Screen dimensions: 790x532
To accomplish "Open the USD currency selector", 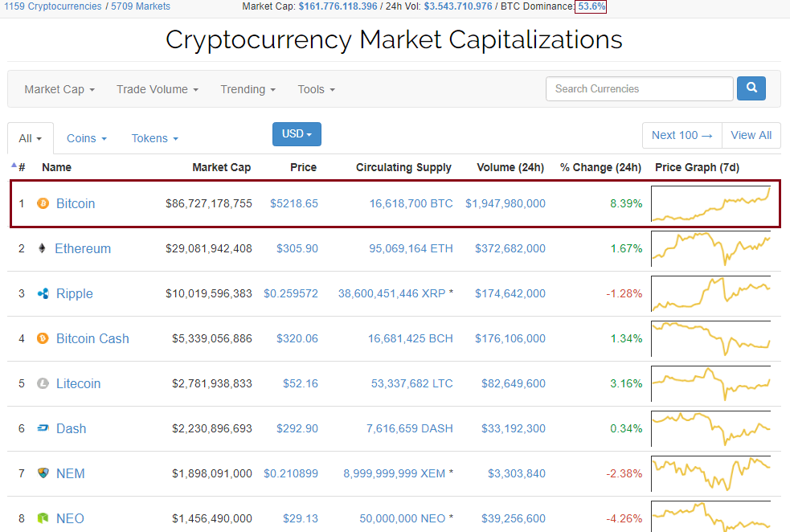I will pyautogui.click(x=297, y=134).
